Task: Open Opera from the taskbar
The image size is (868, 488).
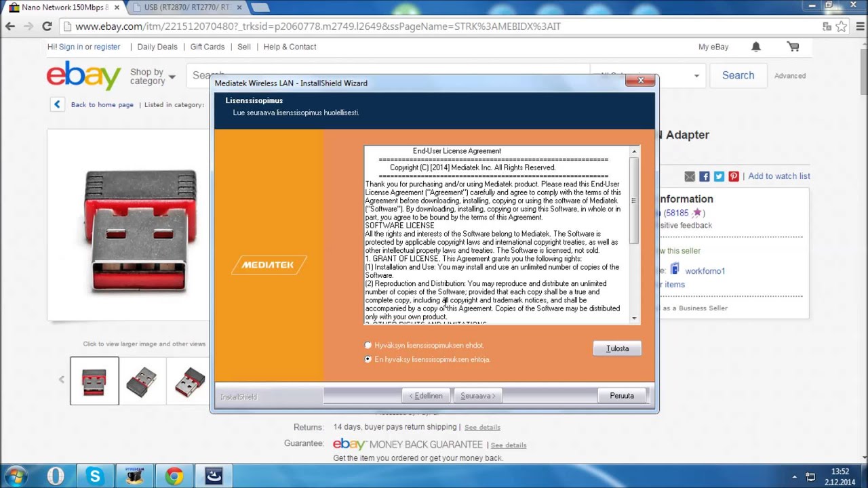Action: point(56,476)
